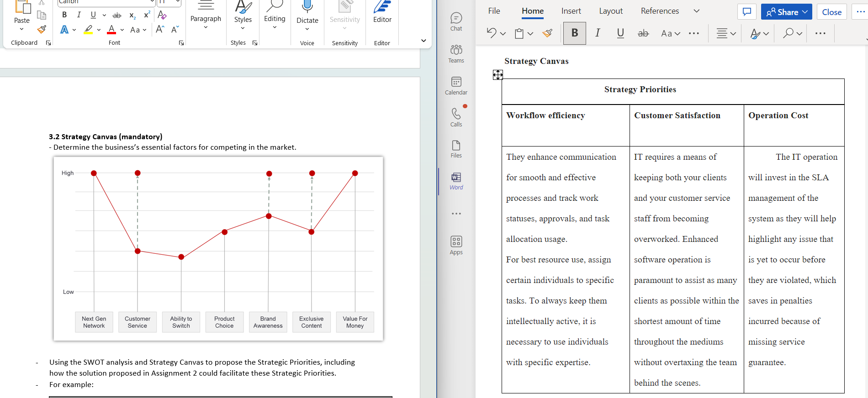868x398 pixels.
Task: Click the Workflow efficiency table header cell
Action: 566,125
